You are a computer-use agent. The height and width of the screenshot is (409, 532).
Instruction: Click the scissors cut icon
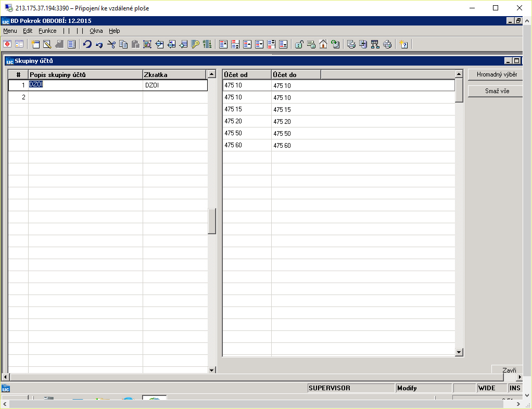[111, 44]
